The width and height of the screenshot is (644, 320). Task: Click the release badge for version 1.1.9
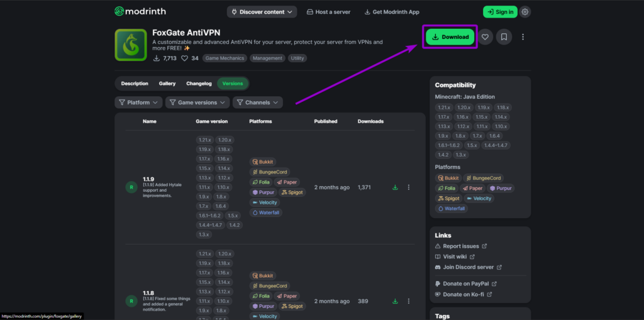click(131, 187)
